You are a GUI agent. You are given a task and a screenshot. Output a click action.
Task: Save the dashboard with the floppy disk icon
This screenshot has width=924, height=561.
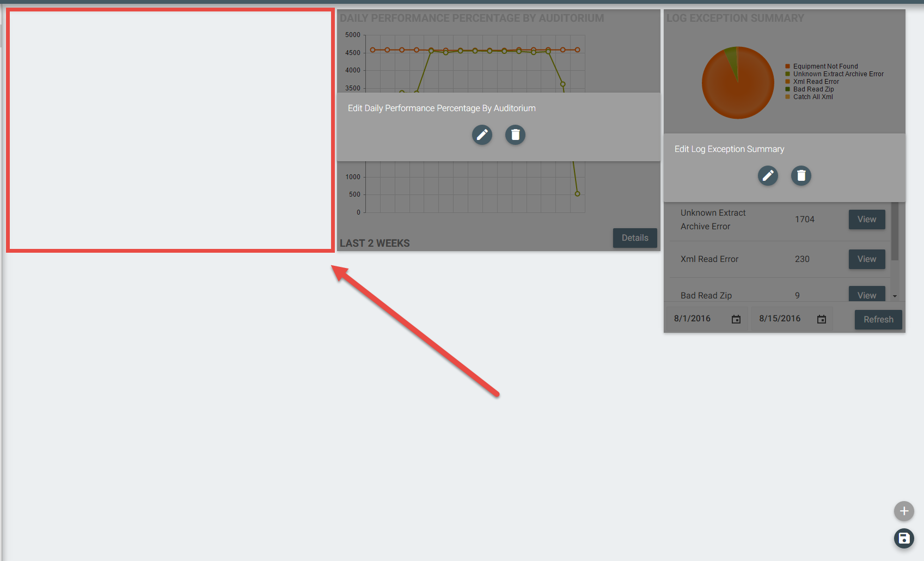(x=904, y=539)
